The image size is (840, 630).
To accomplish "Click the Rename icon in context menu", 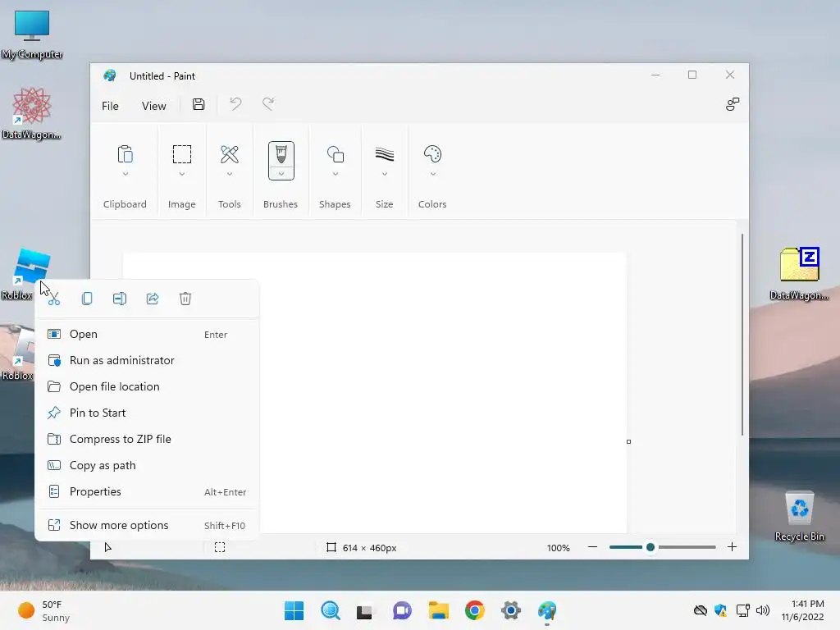I will [120, 299].
